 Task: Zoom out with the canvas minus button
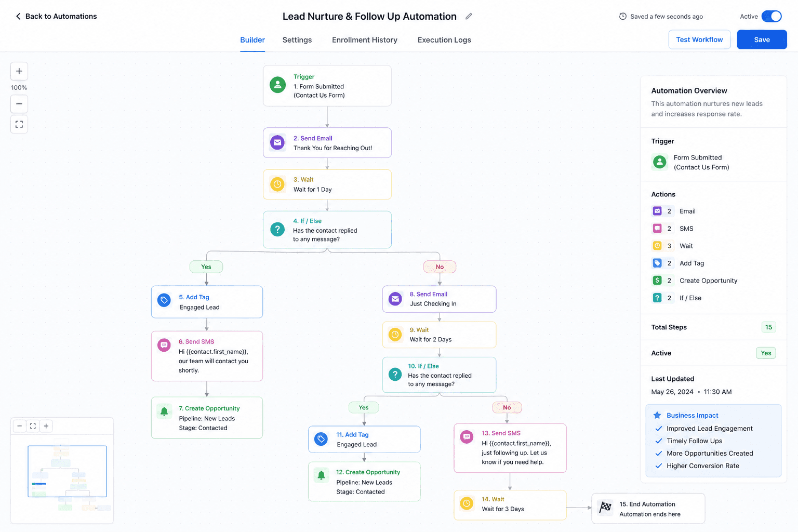19,104
